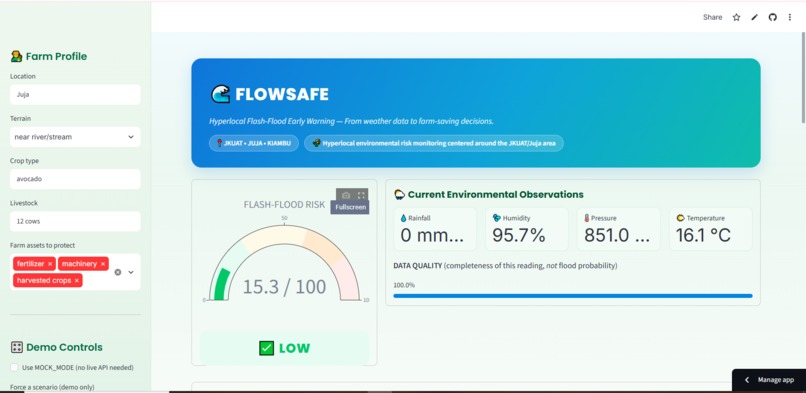The image size is (806, 393).
Task: Click the Pressure value 851.0
Action: coord(617,235)
